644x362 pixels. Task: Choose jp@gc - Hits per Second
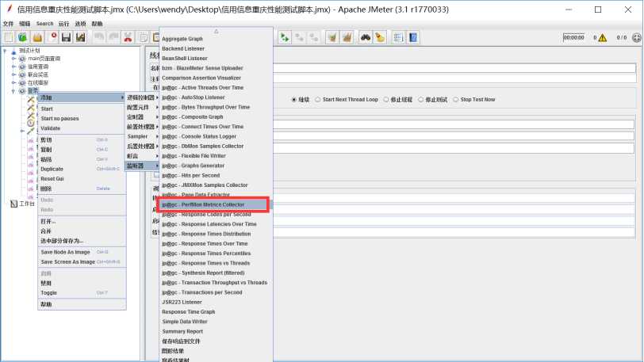[x=216, y=176]
